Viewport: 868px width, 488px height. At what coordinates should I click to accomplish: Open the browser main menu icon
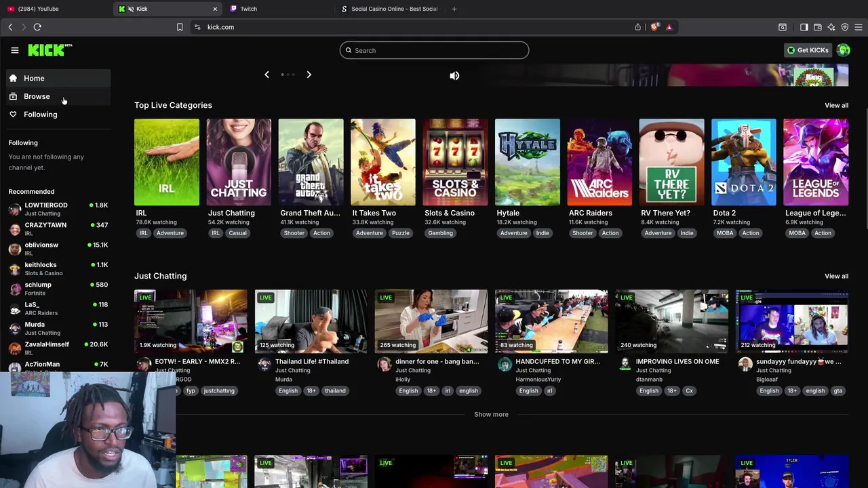859,27
